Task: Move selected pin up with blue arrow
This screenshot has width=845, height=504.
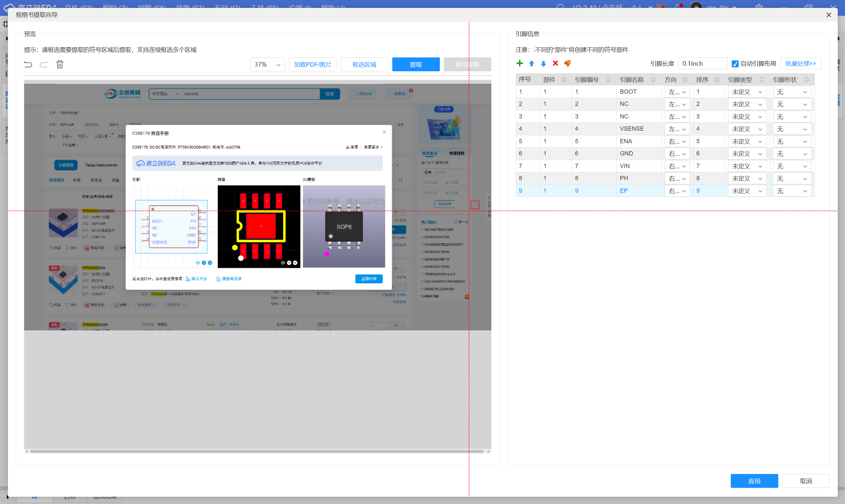Action: click(531, 63)
